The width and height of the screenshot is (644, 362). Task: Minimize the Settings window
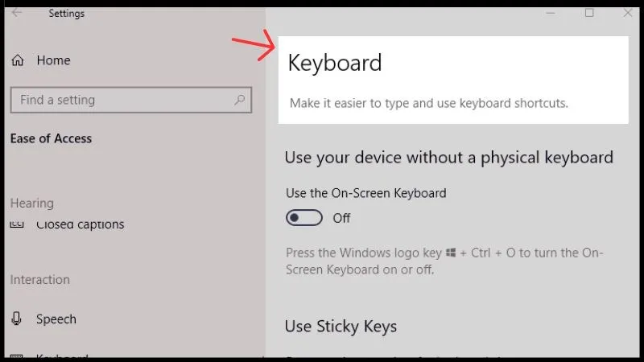pyautogui.click(x=551, y=13)
